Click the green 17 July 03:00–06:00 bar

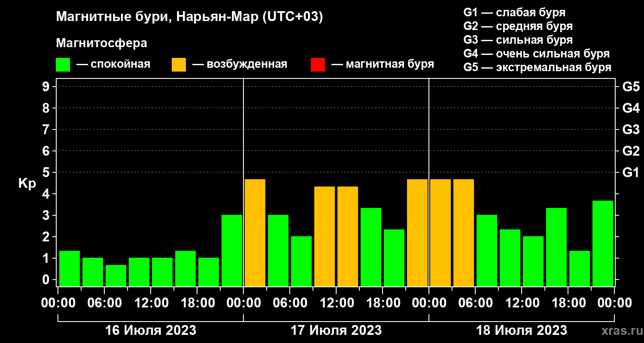[278, 250]
